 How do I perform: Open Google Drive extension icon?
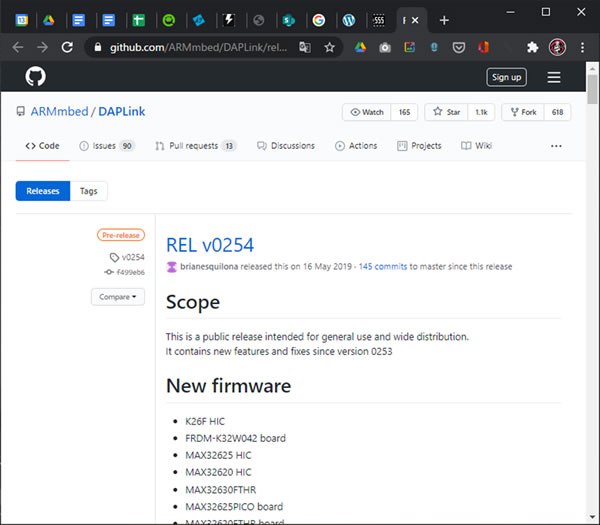coord(360,47)
